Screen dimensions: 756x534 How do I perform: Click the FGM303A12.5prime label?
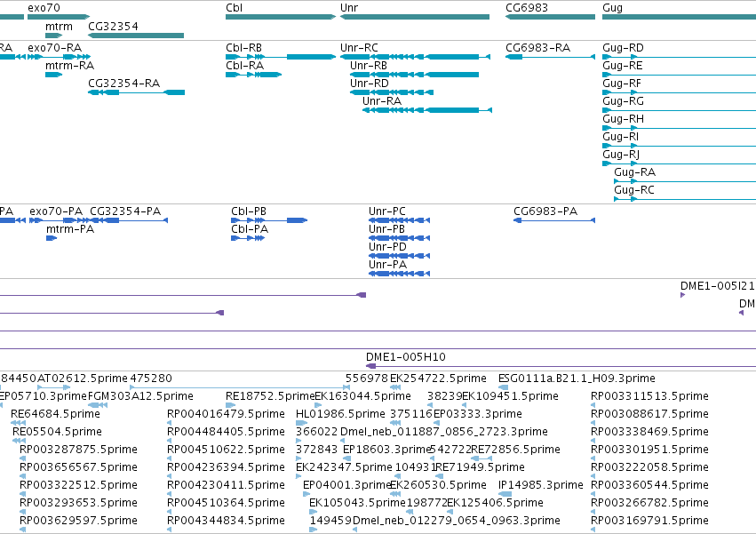pyautogui.click(x=140, y=396)
